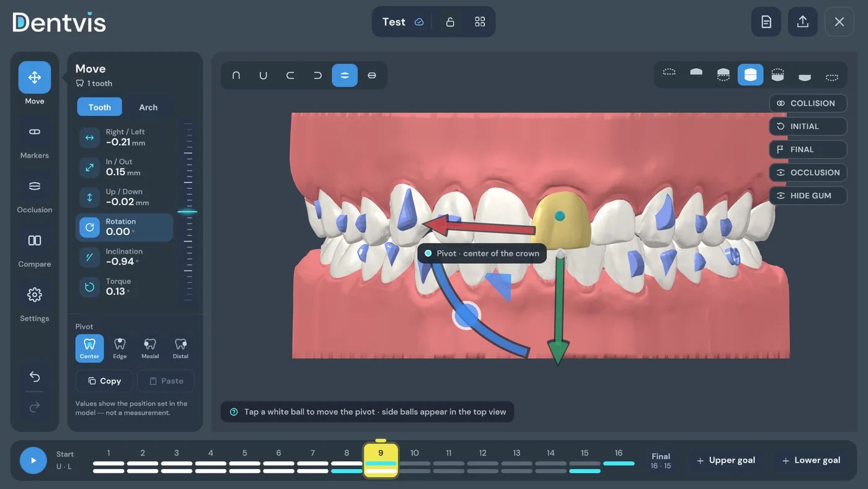Jump to timeline step 9
868x489 pixels.
tap(381, 460)
